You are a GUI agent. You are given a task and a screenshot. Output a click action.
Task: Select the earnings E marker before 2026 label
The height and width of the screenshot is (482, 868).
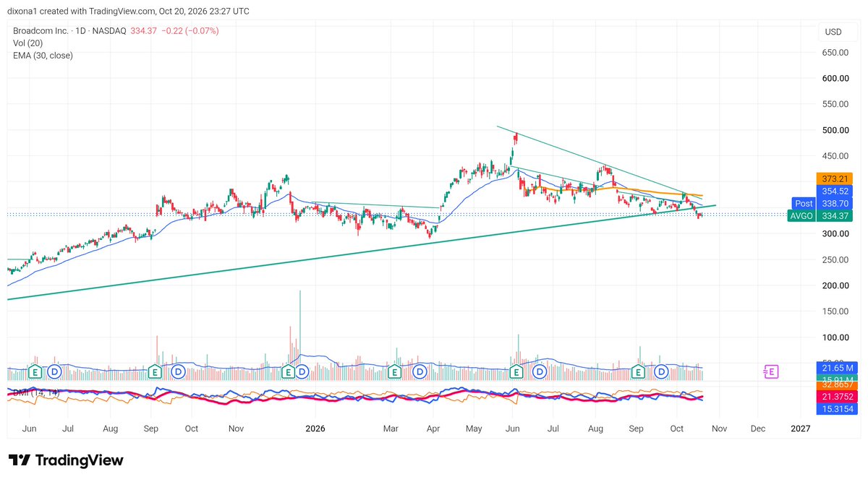coord(287,371)
